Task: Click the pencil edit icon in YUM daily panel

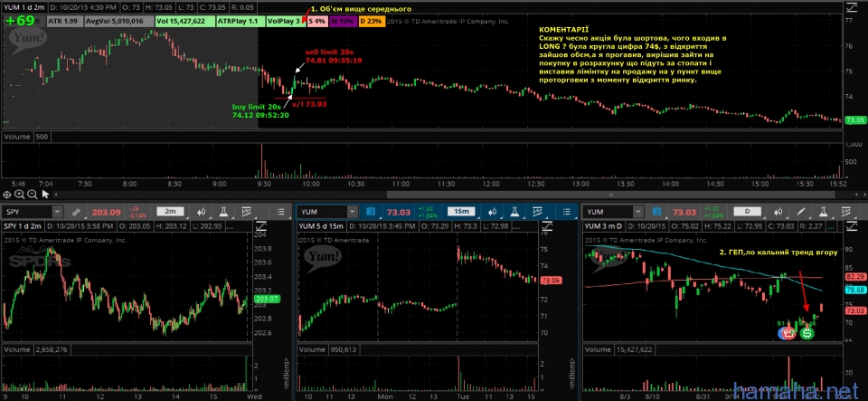Action: pos(801,212)
